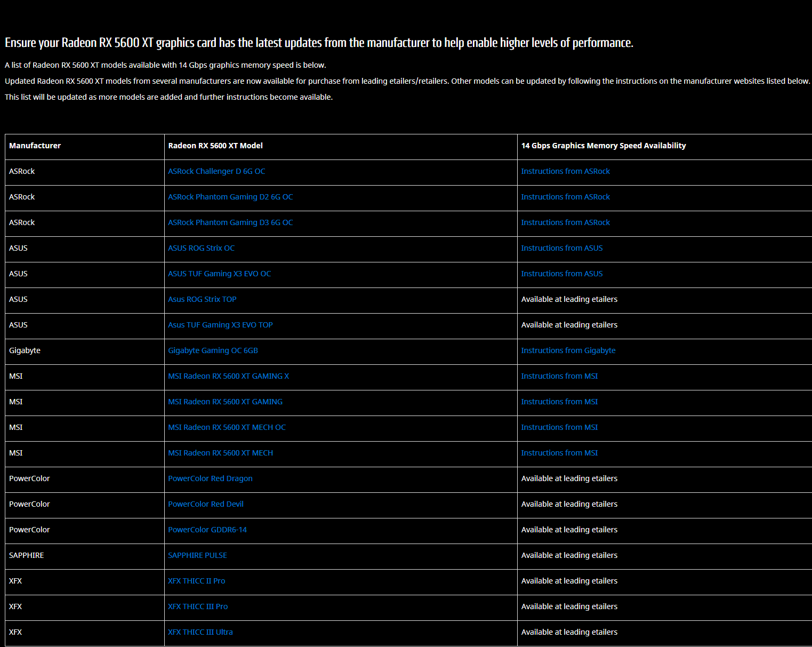Click Instructions from ASUS in ROG Strix OC row
This screenshot has width=812, height=647.
pyautogui.click(x=561, y=248)
